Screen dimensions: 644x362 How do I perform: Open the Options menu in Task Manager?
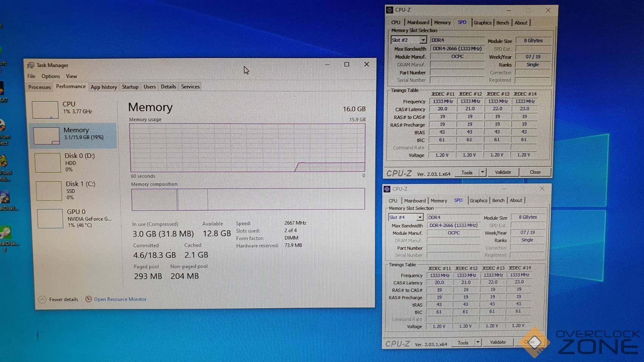(x=51, y=76)
